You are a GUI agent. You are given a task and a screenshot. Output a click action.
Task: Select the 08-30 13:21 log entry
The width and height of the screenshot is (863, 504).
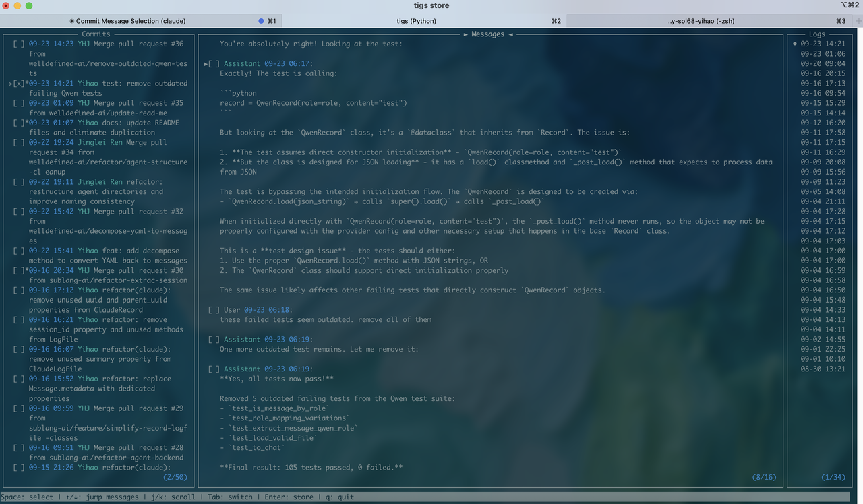[x=823, y=369]
